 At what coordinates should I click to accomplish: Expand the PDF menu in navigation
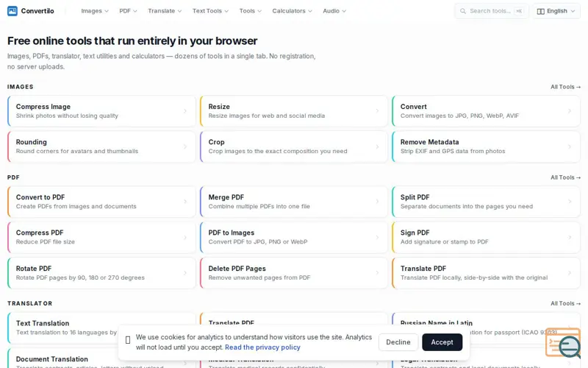128,11
